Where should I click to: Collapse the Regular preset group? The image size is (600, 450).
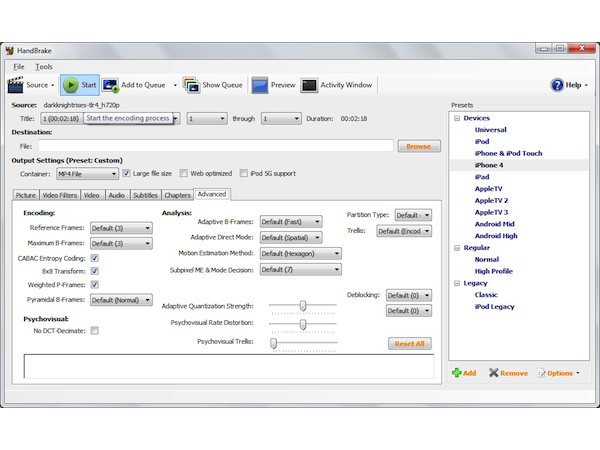(x=457, y=248)
